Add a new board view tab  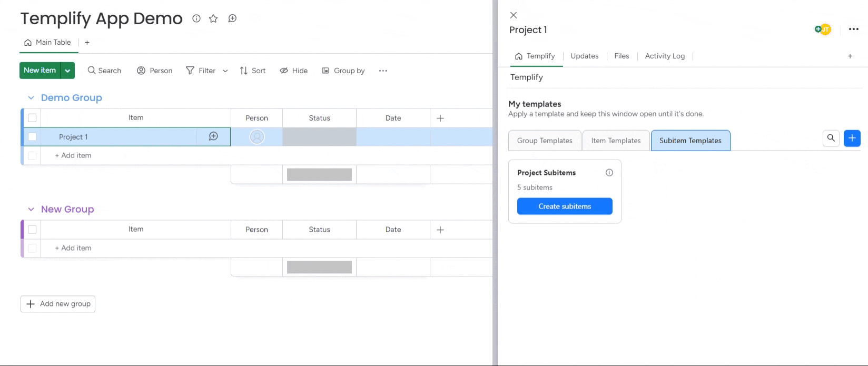87,43
